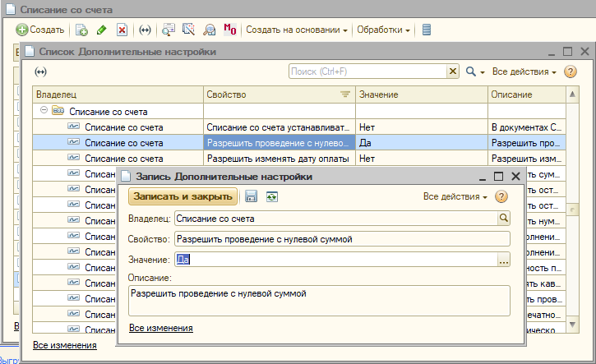596x364 pixels.
Task: Click the save (floppy disk) icon in record dialog
Action: click(x=252, y=196)
